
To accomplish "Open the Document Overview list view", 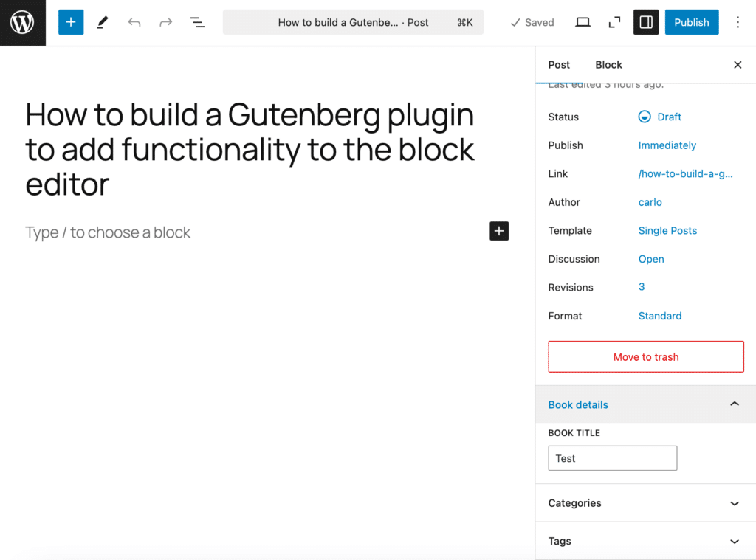I will (x=197, y=22).
